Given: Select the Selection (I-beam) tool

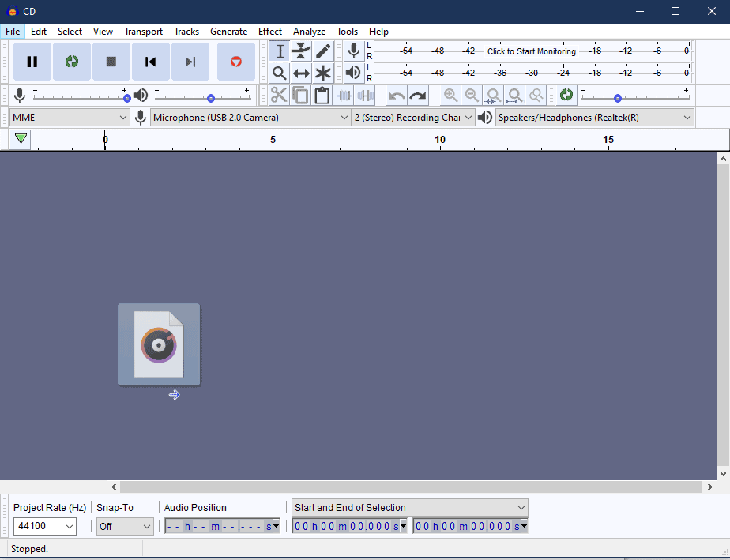Looking at the screenshot, I should click(x=280, y=51).
